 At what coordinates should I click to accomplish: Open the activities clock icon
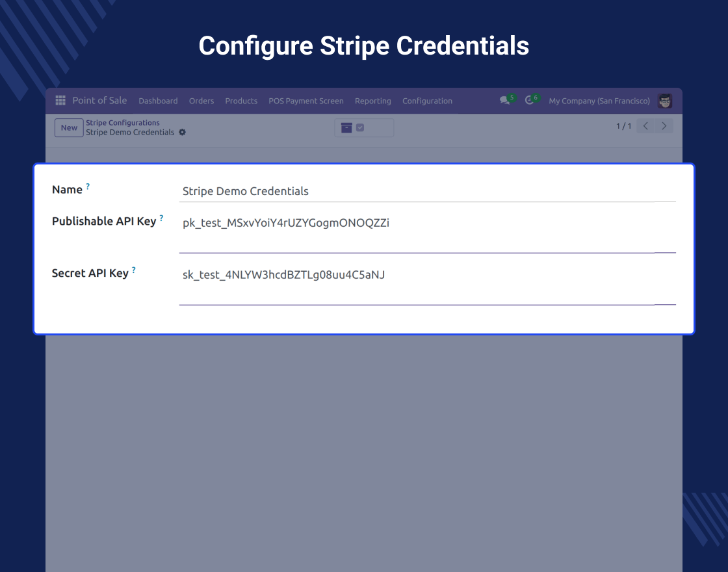click(x=529, y=100)
